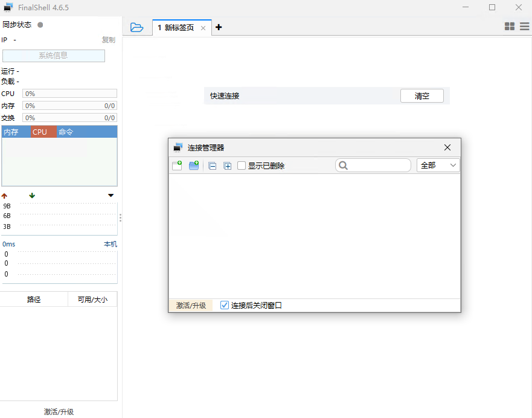Click the 路径 column header

coord(34,299)
